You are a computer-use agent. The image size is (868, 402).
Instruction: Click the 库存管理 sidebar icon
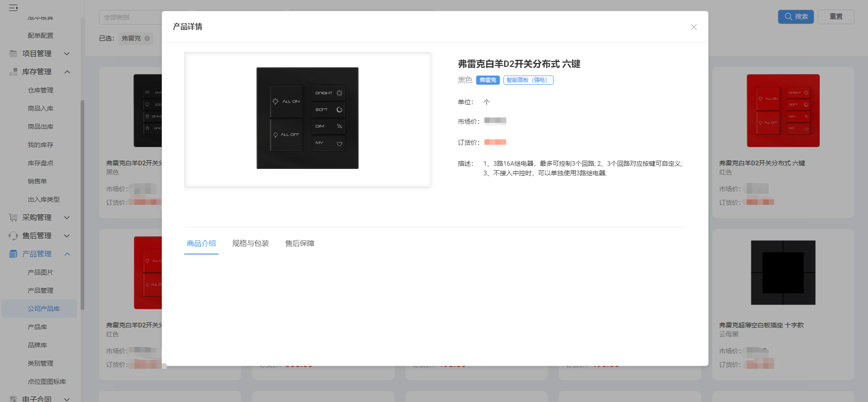coord(13,72)
